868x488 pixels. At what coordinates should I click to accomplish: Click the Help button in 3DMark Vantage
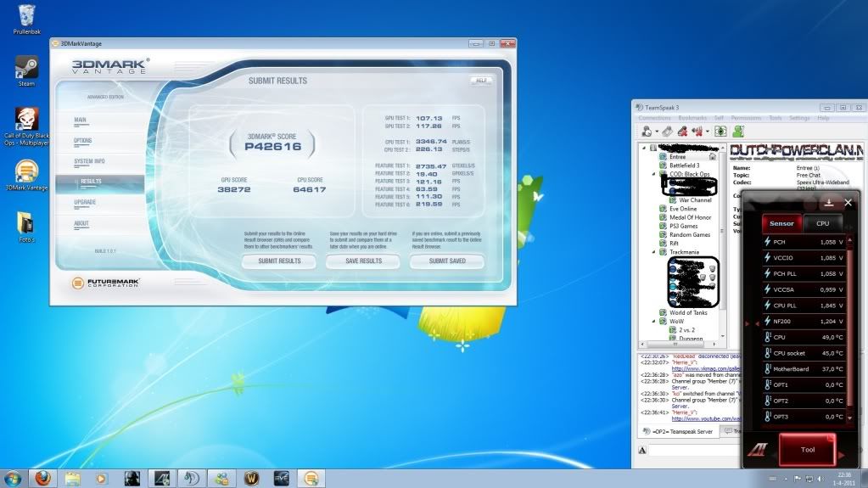(x=481, y=81)
